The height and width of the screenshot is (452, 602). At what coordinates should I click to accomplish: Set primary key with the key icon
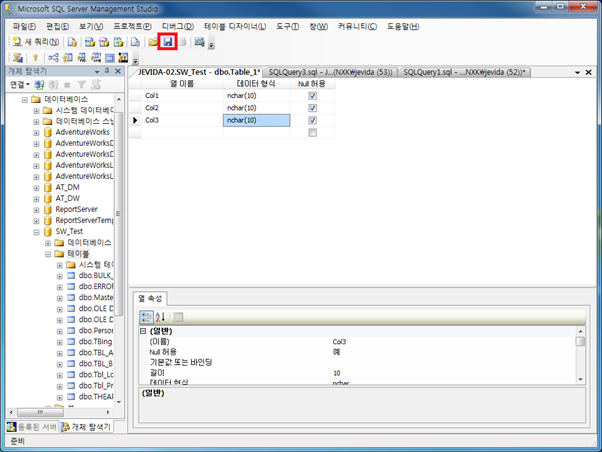[x=35, y=58]
